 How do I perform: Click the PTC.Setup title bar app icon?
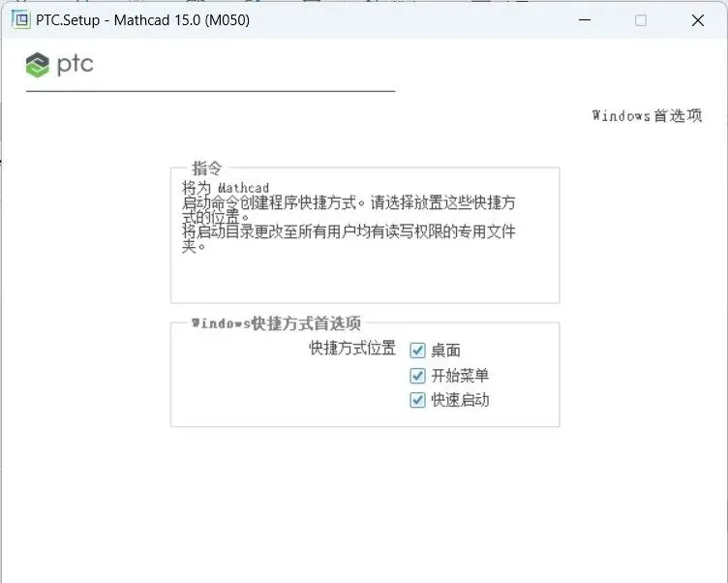click(21, 20)
